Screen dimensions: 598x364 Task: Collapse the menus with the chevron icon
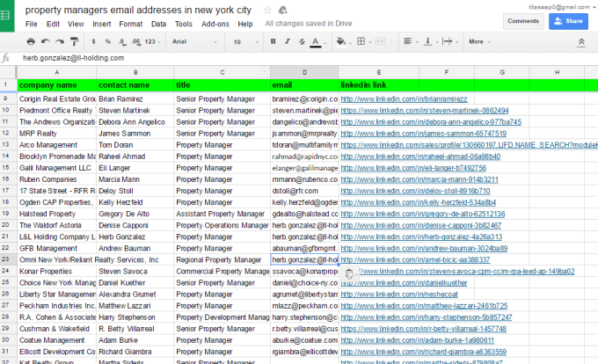[x=581, y=42]
